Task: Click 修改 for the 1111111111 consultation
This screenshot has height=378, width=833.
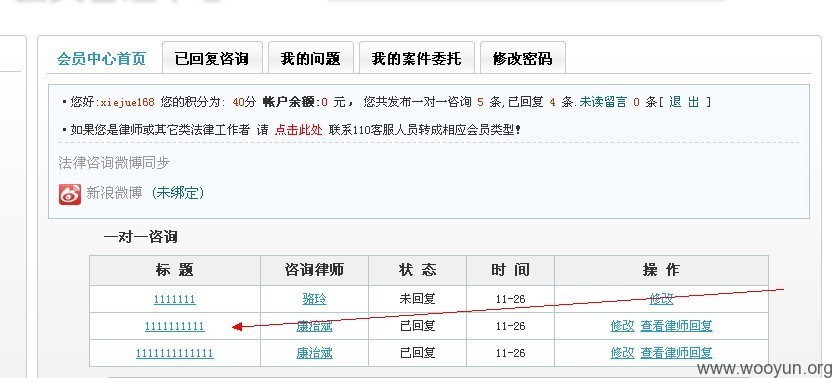Action: point(622,326)
